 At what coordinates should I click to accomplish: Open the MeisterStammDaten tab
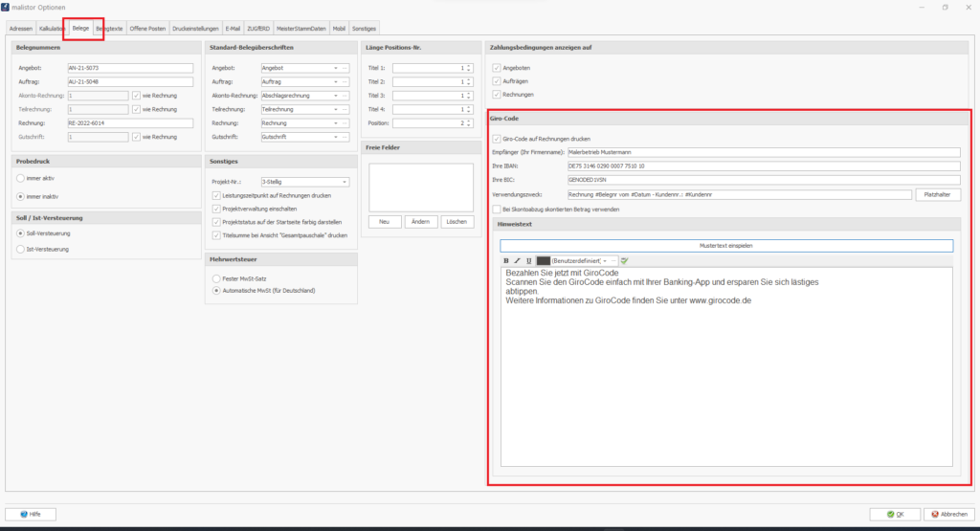tap(301, 29)
